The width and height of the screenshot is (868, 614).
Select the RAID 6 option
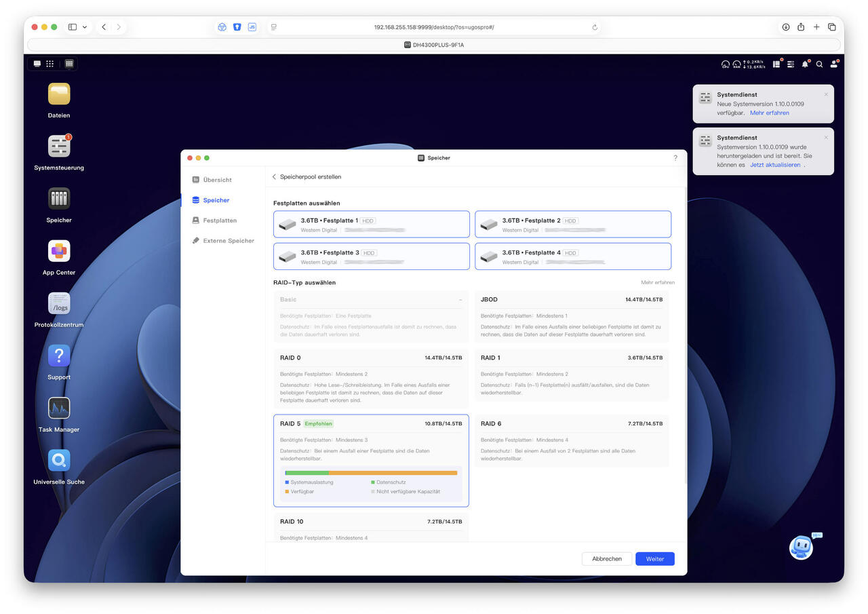click(x=571, y=440)
